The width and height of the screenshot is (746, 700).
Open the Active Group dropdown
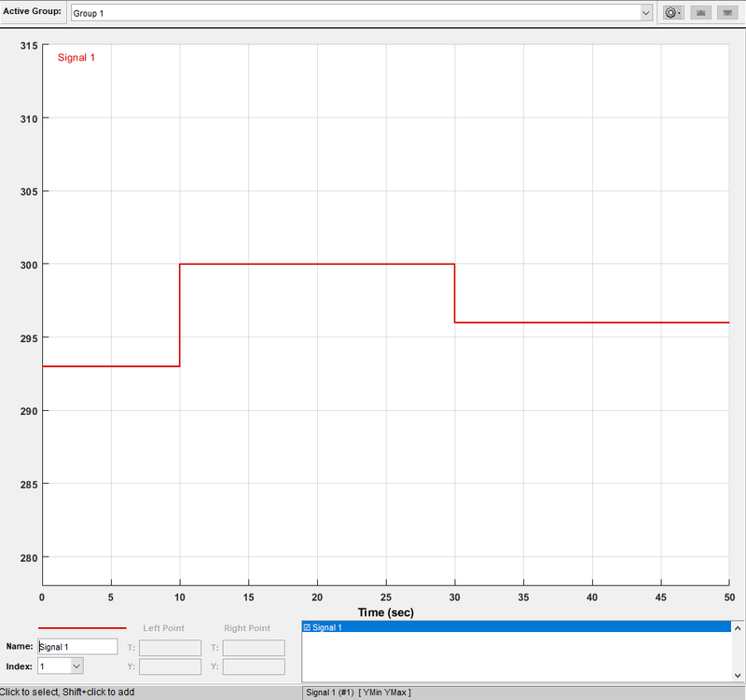[x=646, y=12]
